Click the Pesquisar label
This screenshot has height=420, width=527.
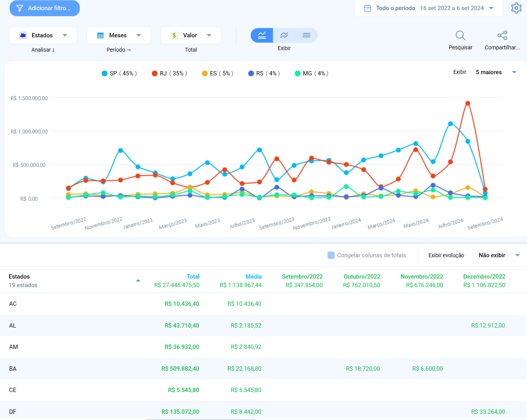pos(461,47)
